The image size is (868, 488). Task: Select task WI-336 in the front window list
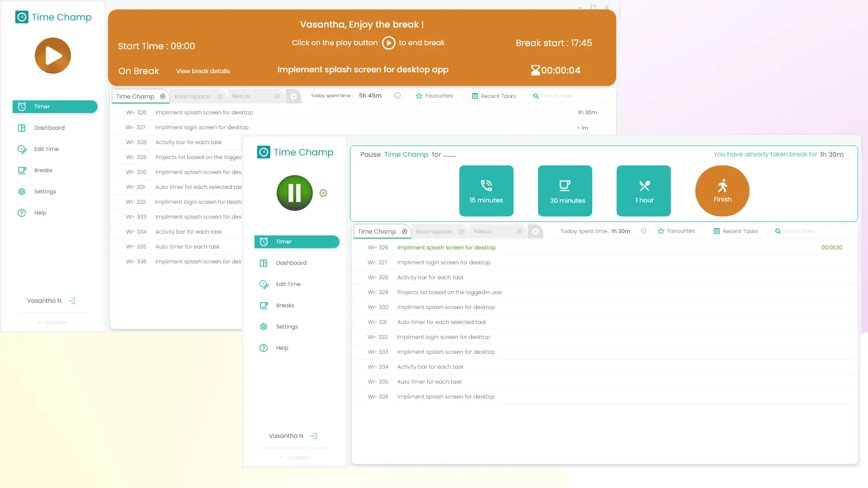[x=604, y=397]
